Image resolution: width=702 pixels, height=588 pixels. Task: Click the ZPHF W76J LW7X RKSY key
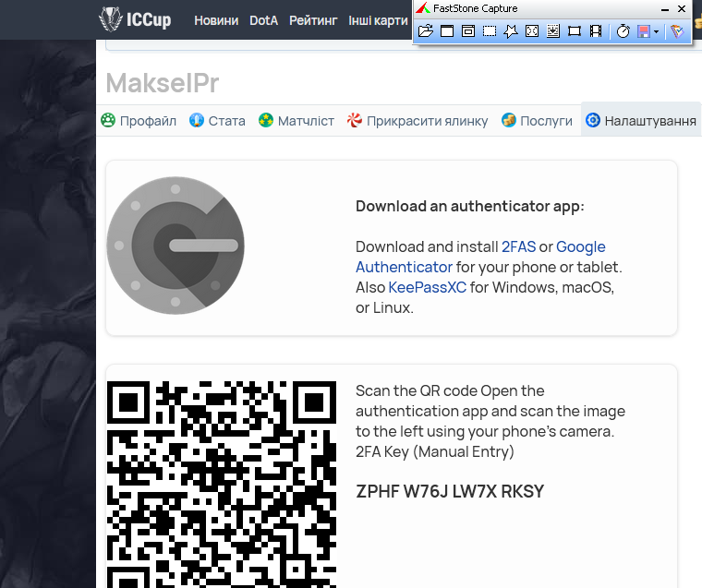[x=450, y=491]
